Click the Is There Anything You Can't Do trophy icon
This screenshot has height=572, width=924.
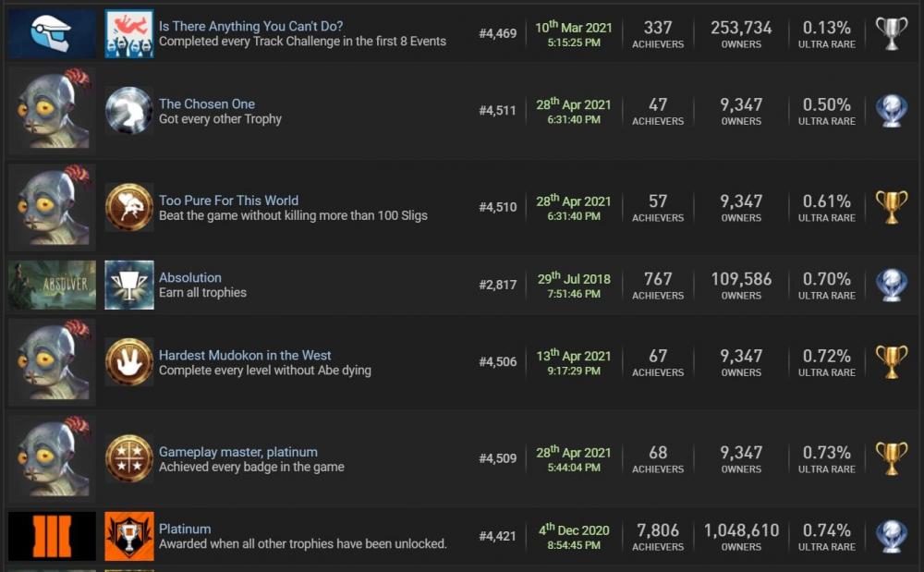coord(128,29)
